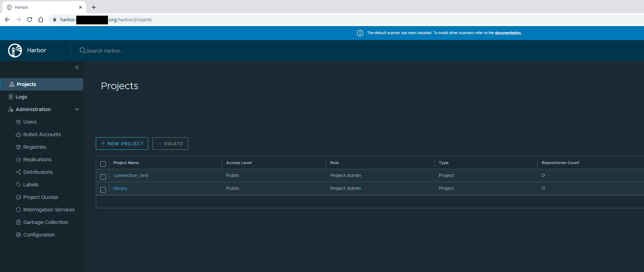Viewport: 644px width, 272px height.
Task: Collapse the Administration menu chevron
Action: click(77, 109)
